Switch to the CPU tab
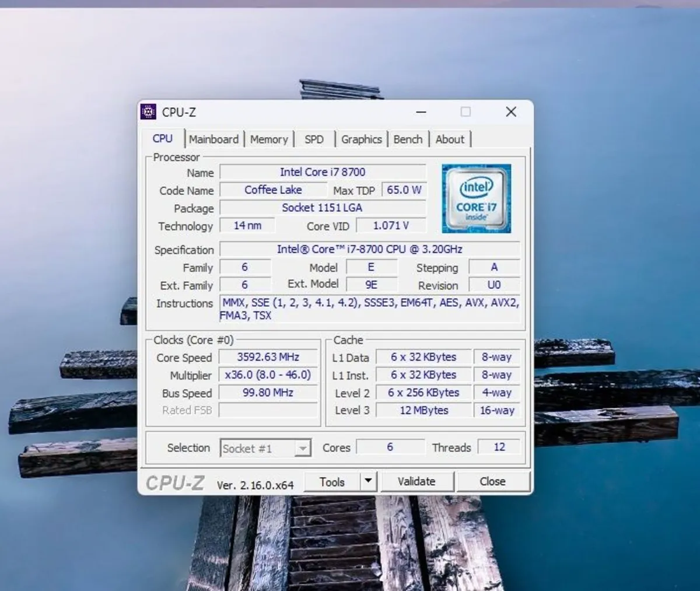 [162, 139]
